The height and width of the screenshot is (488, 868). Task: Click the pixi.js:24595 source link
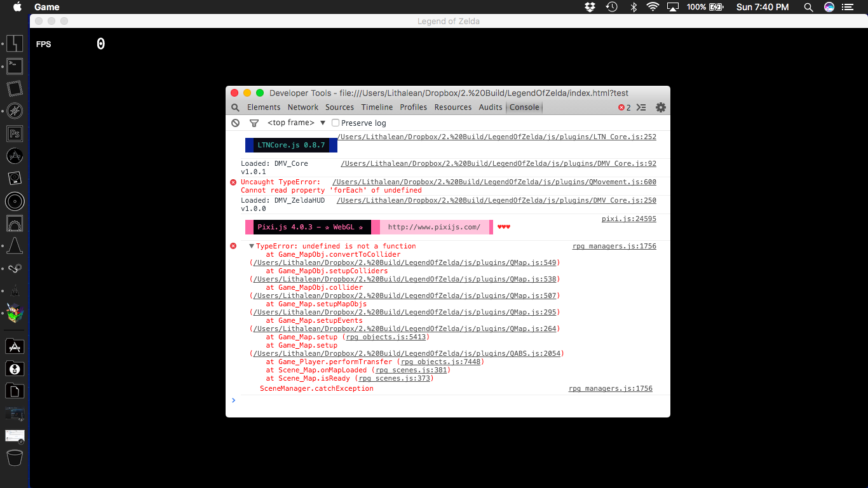629,219
